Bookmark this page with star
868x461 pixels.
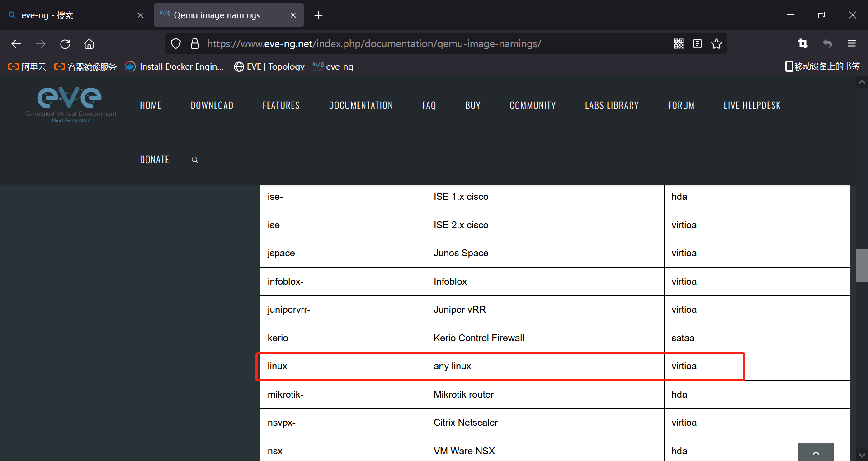tap(717, 44)
